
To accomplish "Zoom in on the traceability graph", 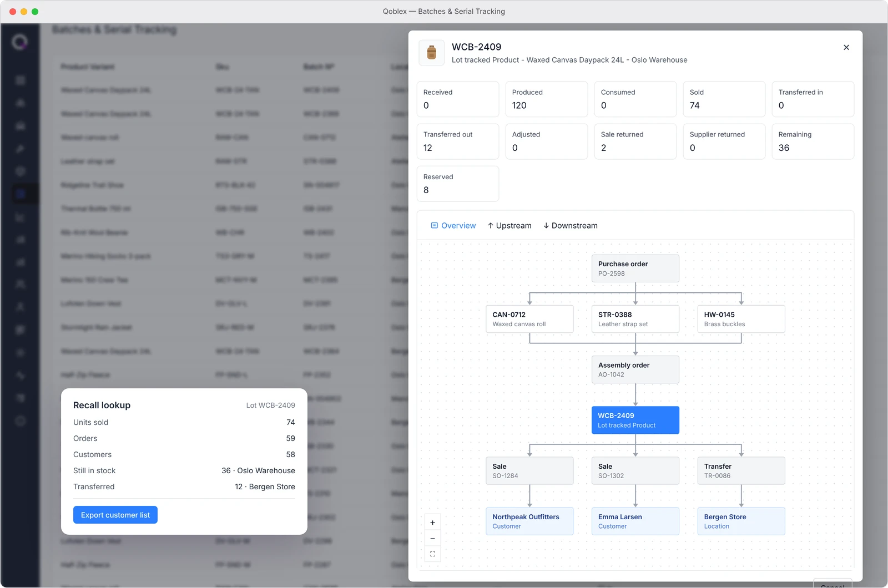I will 433,523.
